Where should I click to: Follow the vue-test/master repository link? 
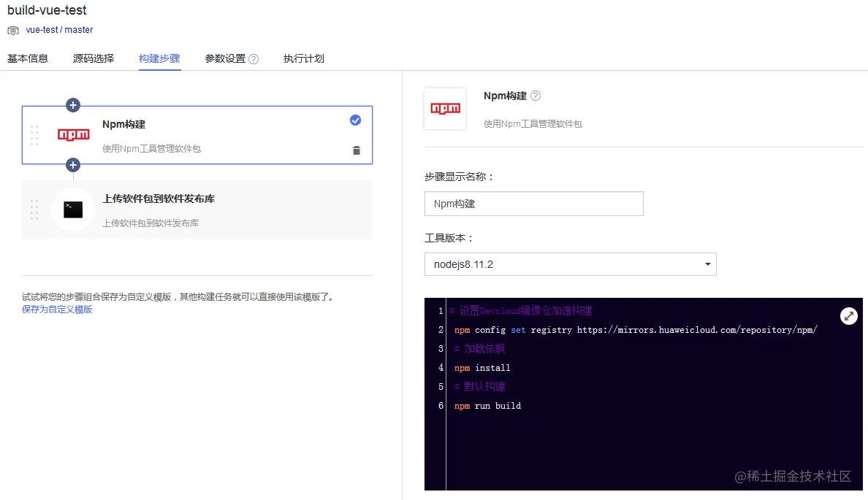[x=58, y=30]
